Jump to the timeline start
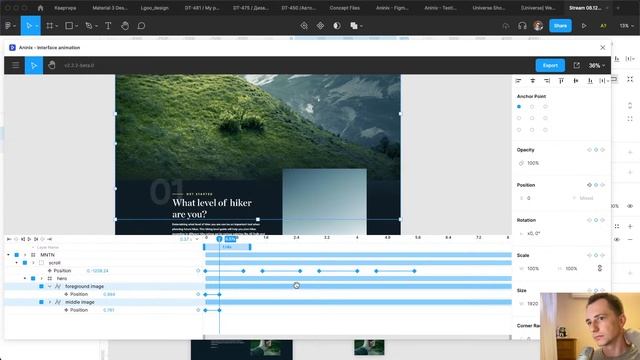 pyautogui.click(x=9, y=239)
